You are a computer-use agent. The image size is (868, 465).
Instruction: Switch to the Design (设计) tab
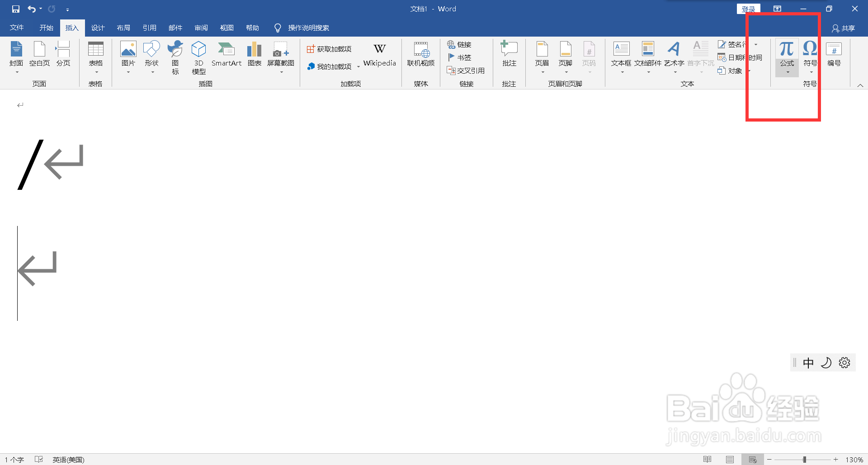coord(98,28)
